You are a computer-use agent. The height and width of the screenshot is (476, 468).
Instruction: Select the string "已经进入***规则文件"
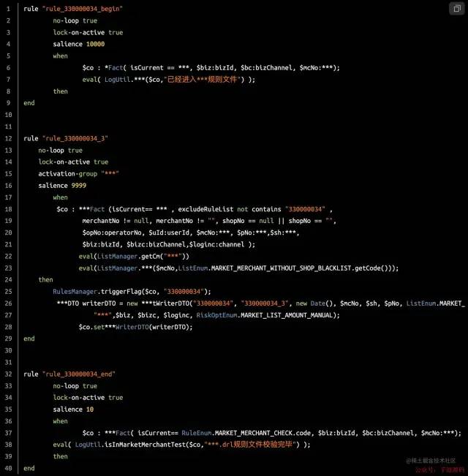pyautogui.click(x=204, y=80)
